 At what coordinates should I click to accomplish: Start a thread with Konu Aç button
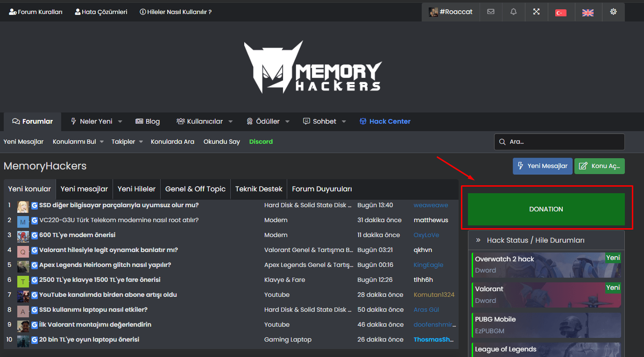tap(599, 166)
